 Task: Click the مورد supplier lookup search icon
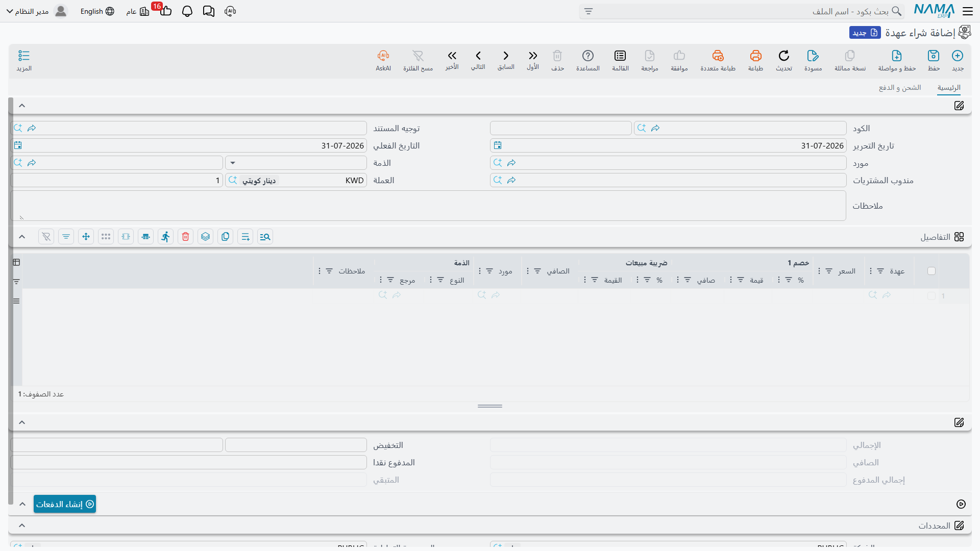click(498, 163)
